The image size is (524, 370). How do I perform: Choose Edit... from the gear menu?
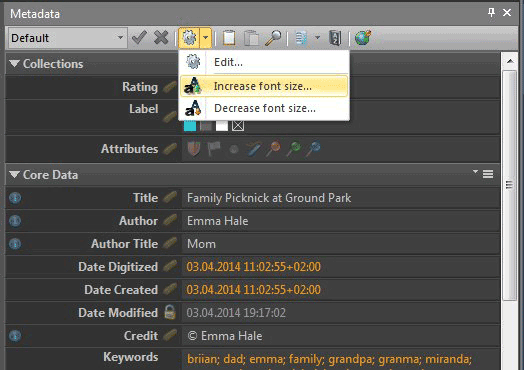point(264,62)
